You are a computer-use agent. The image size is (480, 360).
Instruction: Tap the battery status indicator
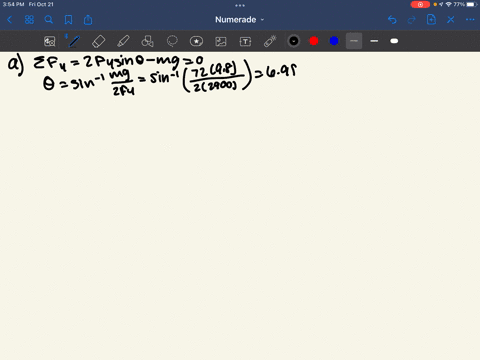coord(472,4)
